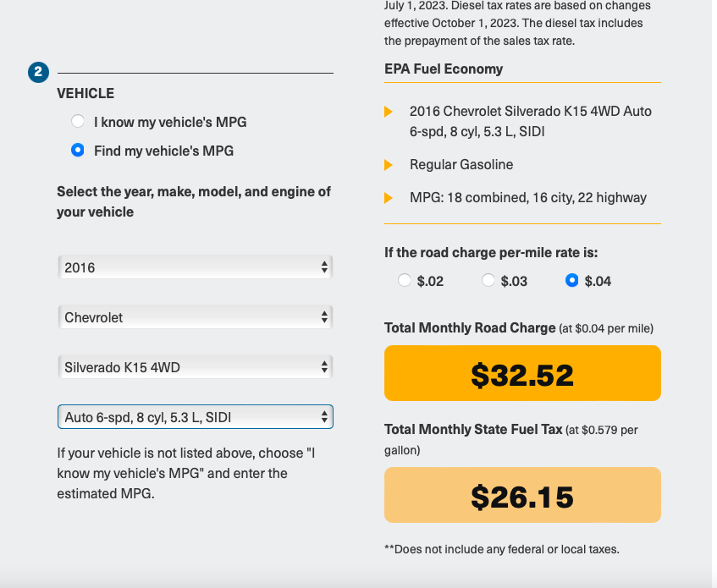The height and width of the screenshot is (588, 717).
Task: Click orange arrow beside Regular Gasoline
Action: pos(389,165)
